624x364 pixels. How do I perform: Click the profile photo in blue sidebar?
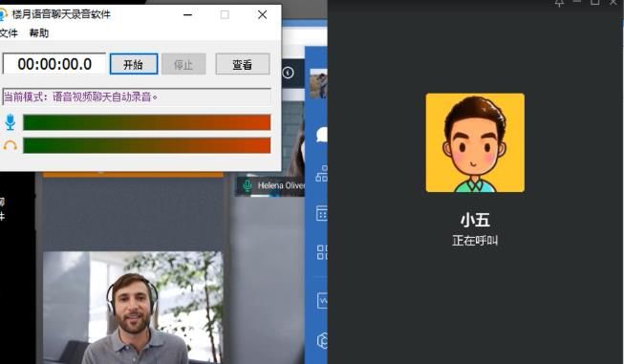[318, 83]
